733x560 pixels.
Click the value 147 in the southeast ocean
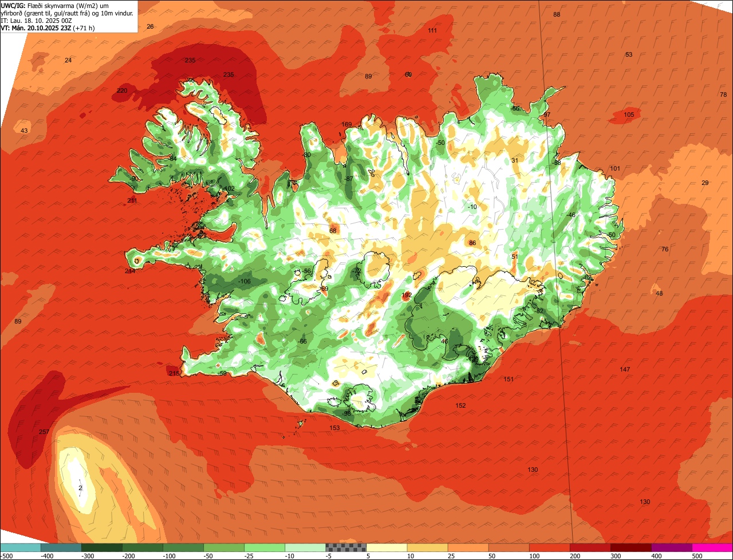[625, 369]
